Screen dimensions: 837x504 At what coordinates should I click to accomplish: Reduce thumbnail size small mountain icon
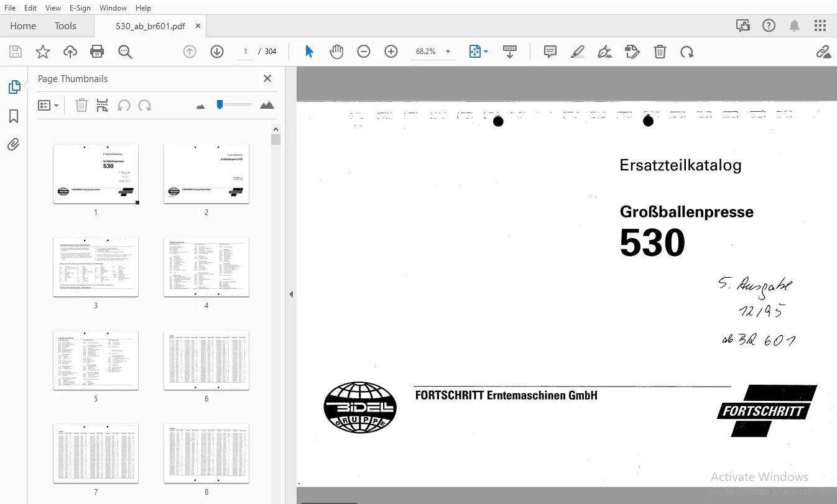coord(200,106)
